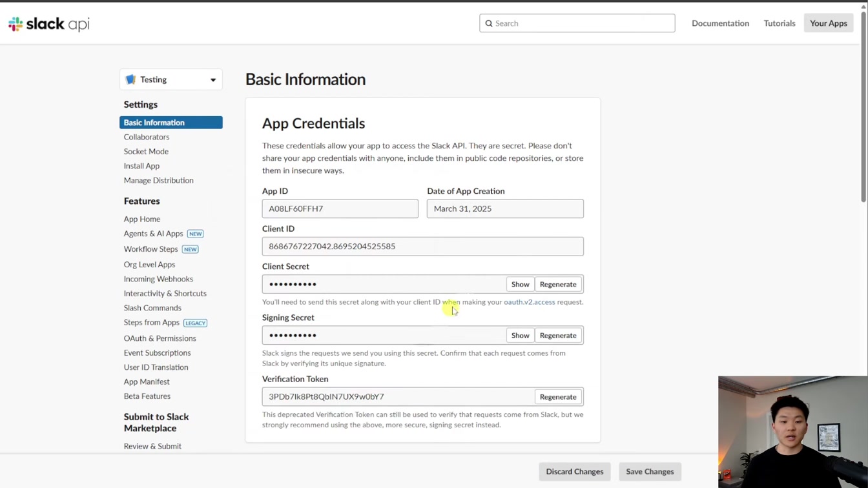Click NEW badge beside Workflow Steps
Image resolution: width=868 pixels, height=488 pixels.
point(190,249)
